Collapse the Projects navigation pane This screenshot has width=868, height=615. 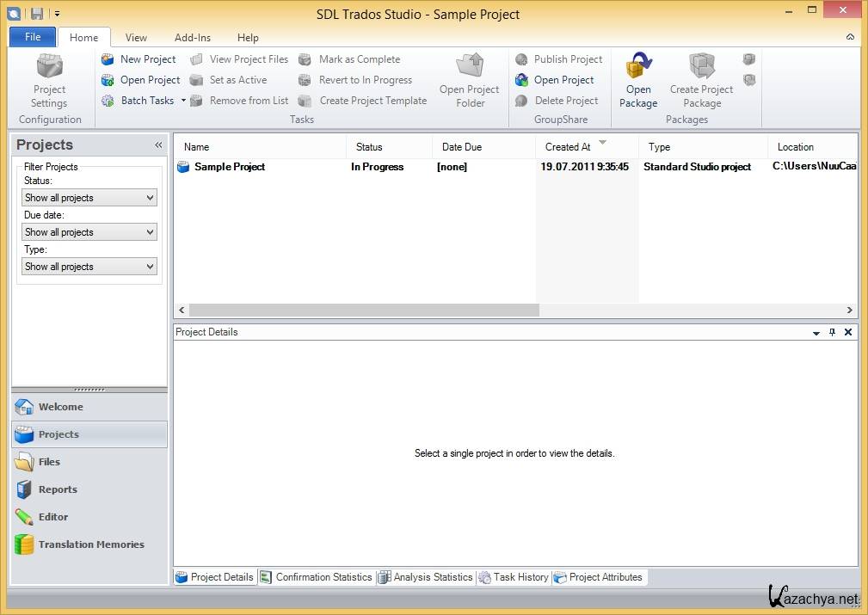coord(158,145)
